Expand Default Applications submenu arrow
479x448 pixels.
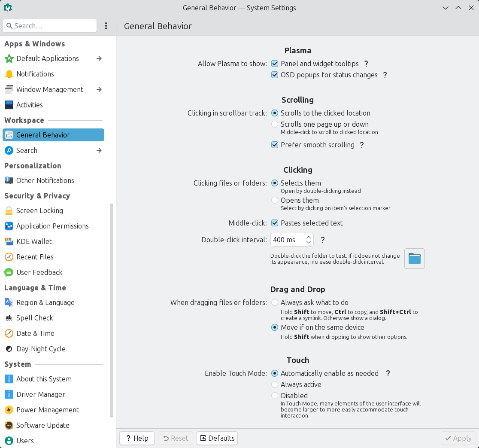(99, 58)
